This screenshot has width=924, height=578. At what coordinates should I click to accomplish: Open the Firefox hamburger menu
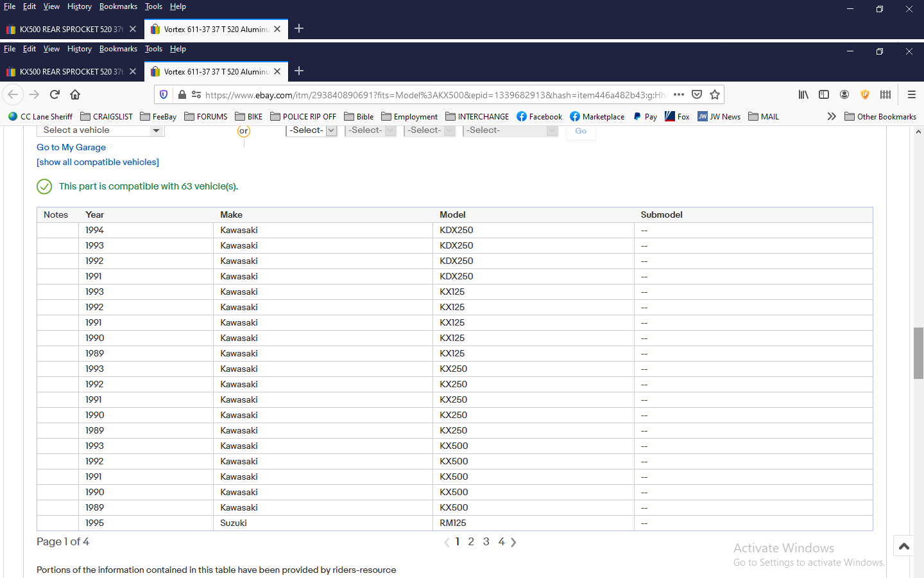click(x=911, y=94)
